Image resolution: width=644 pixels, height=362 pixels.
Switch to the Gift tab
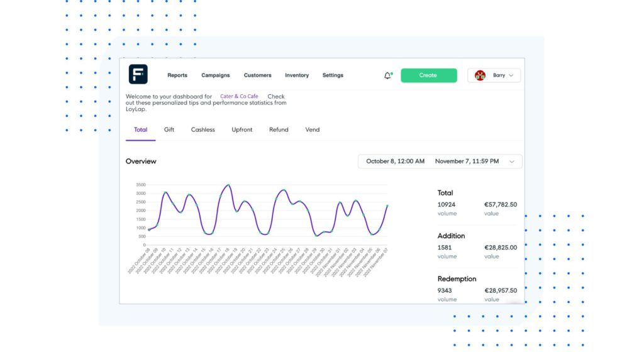[169, 129]
